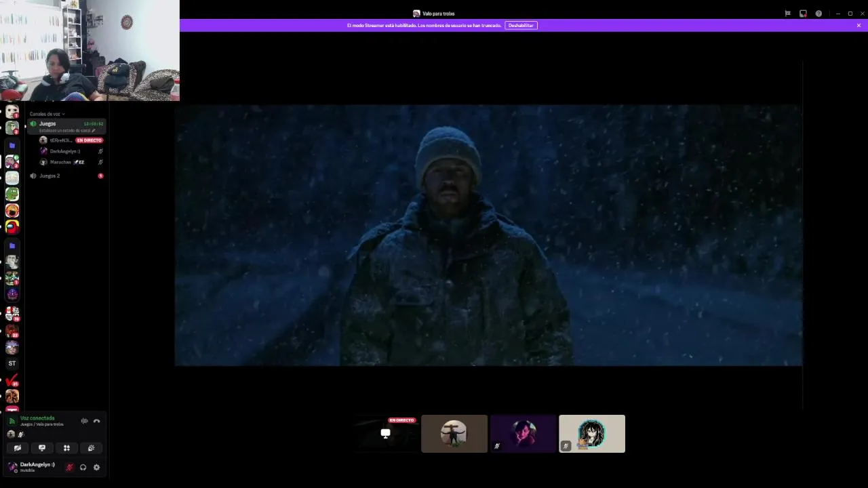
Task: Click the Valo para troles window title
Action: click(x=438, y=14)
